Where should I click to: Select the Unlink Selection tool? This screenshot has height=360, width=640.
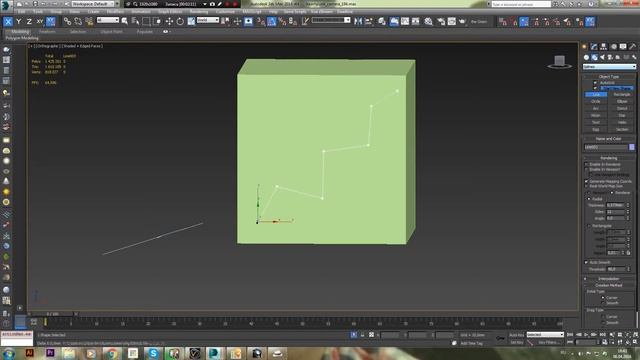pyautogui.click(x=78, y=21)
